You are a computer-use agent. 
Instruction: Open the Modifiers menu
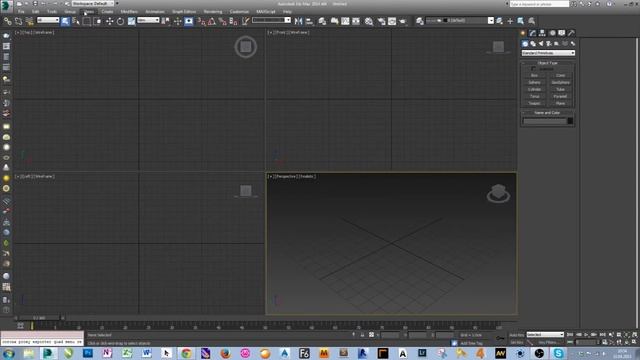point(129,12)
